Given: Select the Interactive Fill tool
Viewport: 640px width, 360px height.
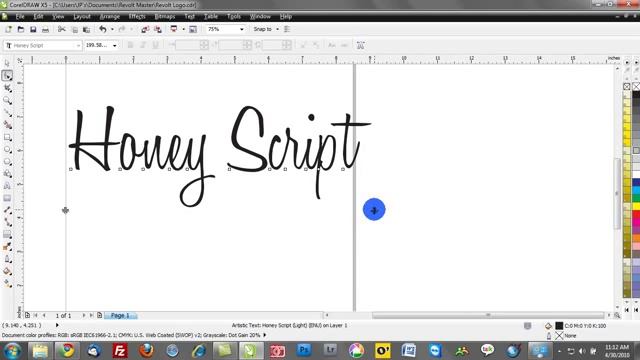Looking at the screenshot, I should pyautogui.click(x=7, y=284).
